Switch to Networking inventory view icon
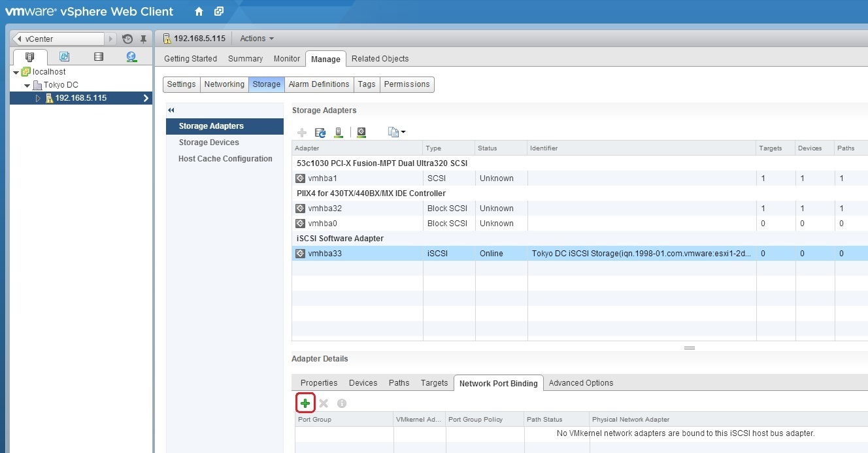Screen dimensions: 868x453 click(131, 57)
